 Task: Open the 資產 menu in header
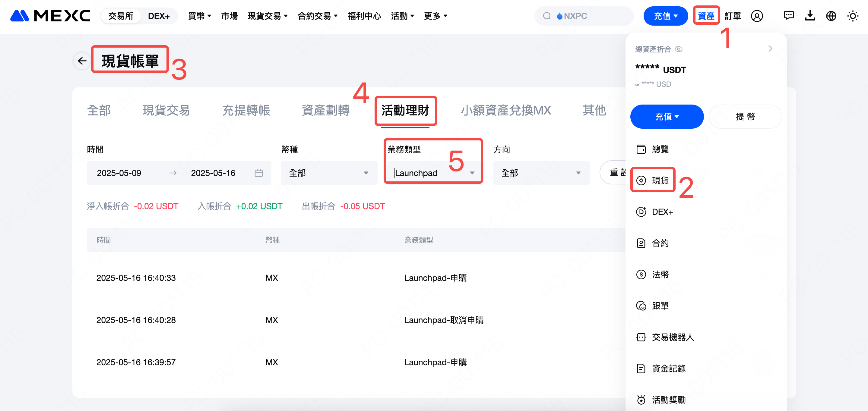(706, 16)
